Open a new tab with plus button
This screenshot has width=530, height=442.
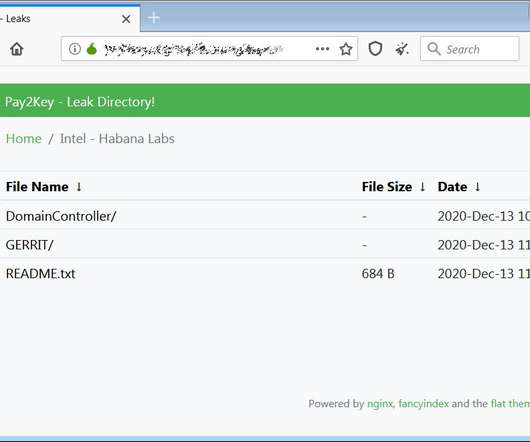point(154,18)
